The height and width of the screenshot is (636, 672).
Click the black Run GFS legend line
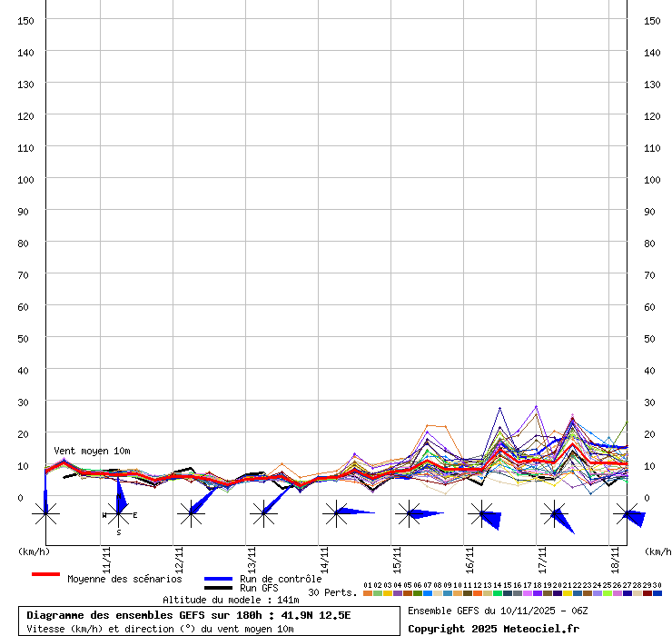pyautogui.click(x=219, y=589)
